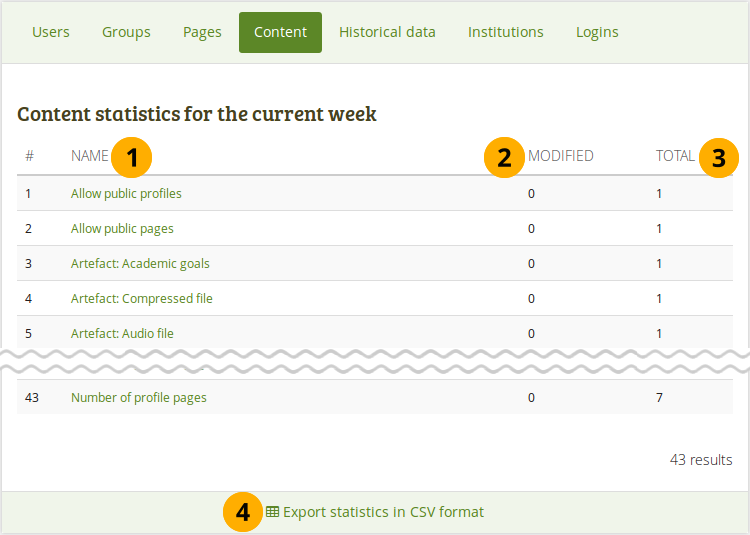Open Artefact: Academic goals entry
The height and width of the screenshot is (535, 750).
pos(140,264)
